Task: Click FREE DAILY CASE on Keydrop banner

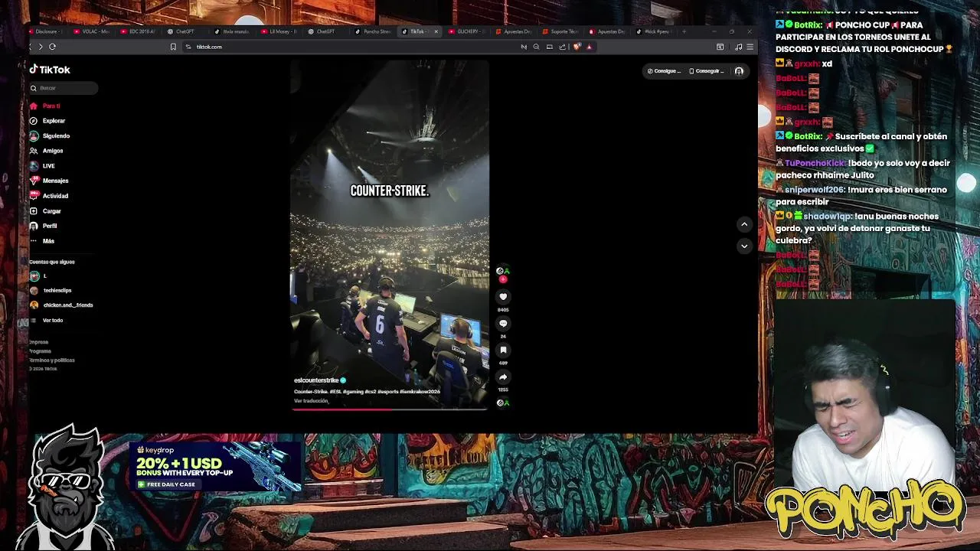Action: pyautogui.click(x=167, y=484)
